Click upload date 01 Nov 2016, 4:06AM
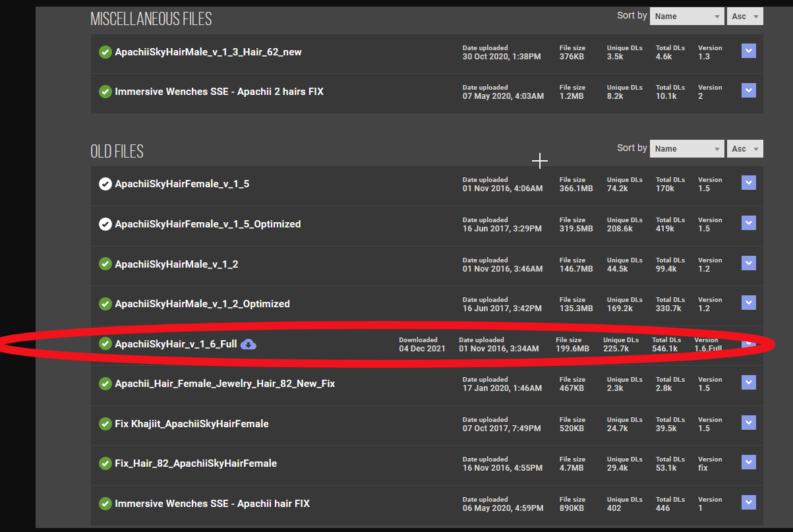793x532 pixels. click(x=502, y=189)
